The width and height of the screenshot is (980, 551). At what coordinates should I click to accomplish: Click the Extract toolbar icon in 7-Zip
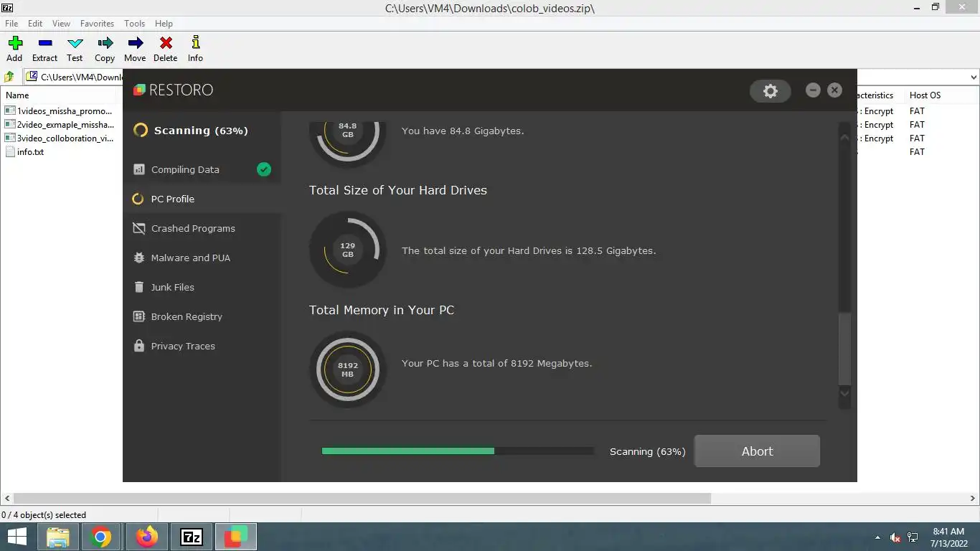[x=44, y=43]
